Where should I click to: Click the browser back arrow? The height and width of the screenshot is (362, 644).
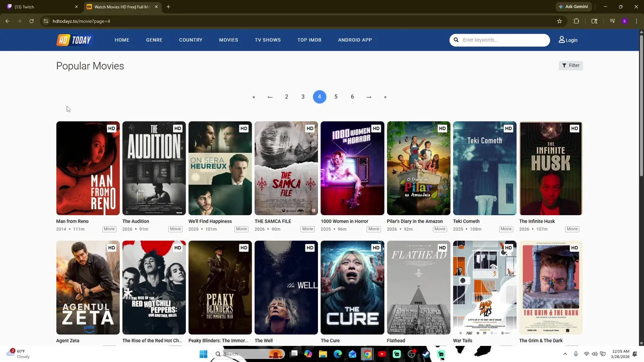click(7, 21)
